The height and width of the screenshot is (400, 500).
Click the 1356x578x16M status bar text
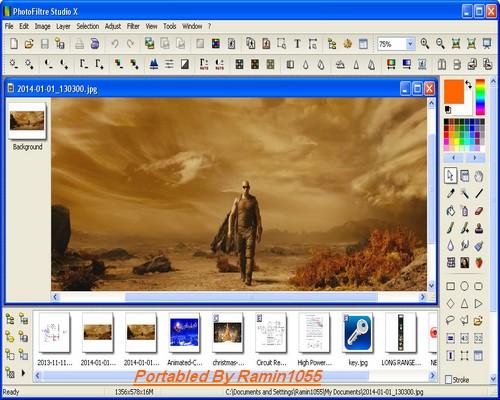[134, 392]
